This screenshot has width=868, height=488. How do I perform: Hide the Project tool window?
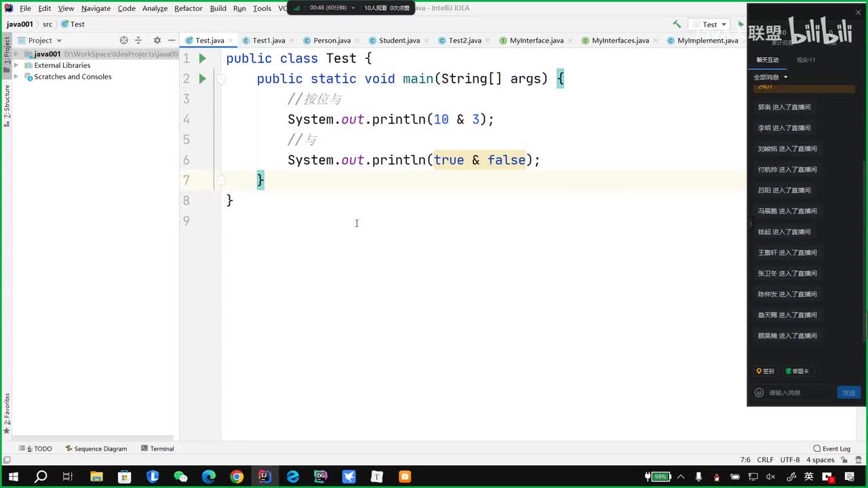pos(172,41)
